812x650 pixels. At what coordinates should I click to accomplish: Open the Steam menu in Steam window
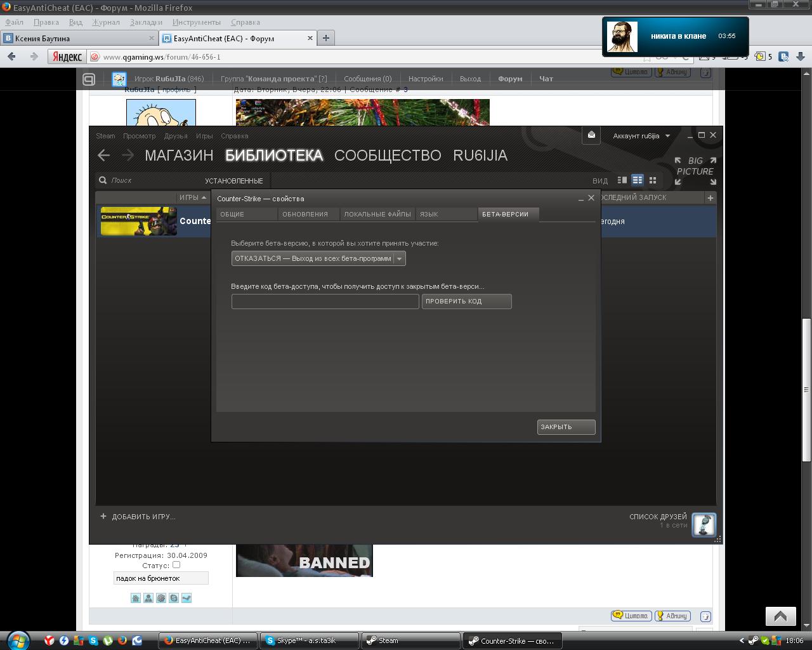click(x=105, y=136)
